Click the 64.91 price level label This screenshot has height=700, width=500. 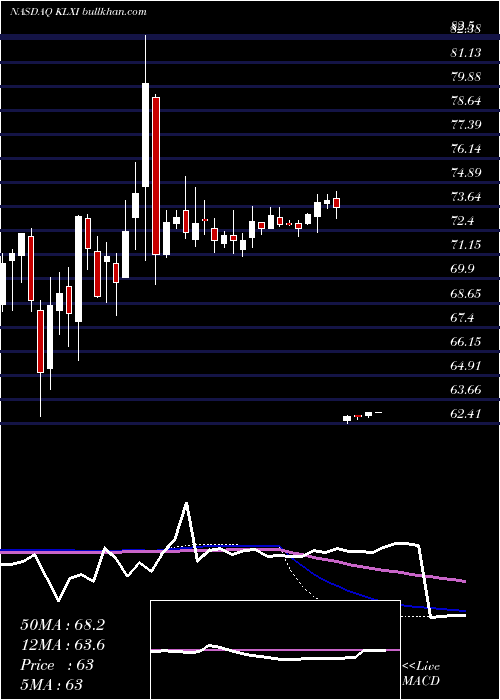(x=466, y=366)
